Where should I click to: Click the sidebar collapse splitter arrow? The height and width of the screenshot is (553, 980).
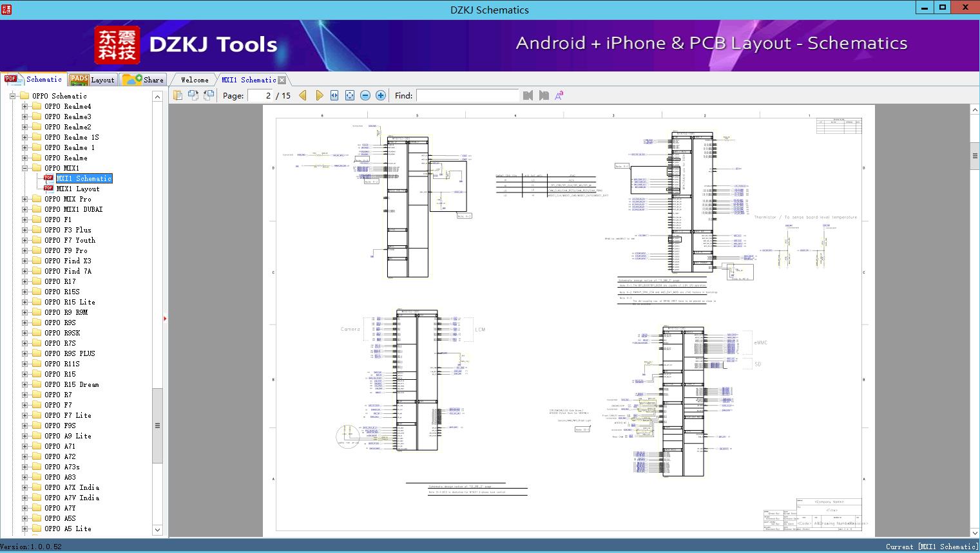pos(165,318)
